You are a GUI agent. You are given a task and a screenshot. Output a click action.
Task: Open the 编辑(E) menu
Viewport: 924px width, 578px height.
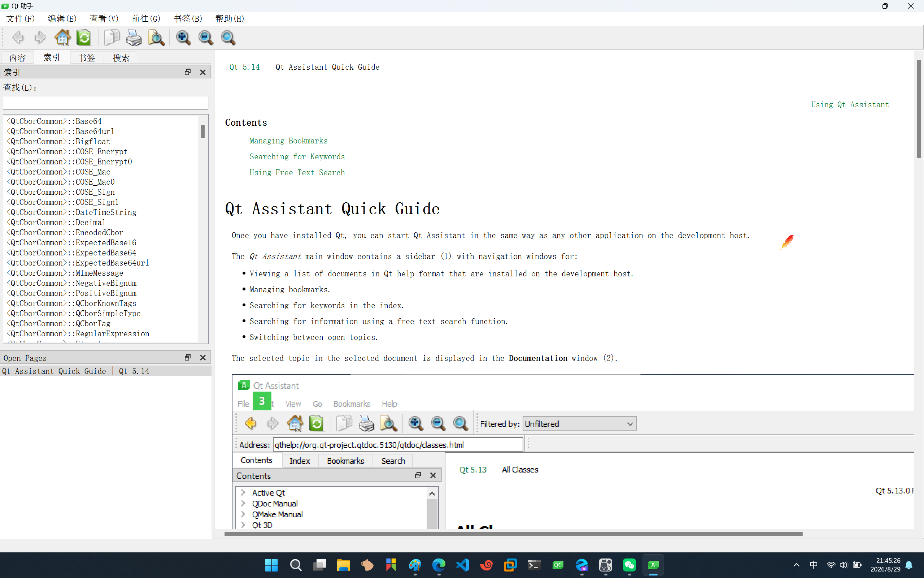(62, 18)
